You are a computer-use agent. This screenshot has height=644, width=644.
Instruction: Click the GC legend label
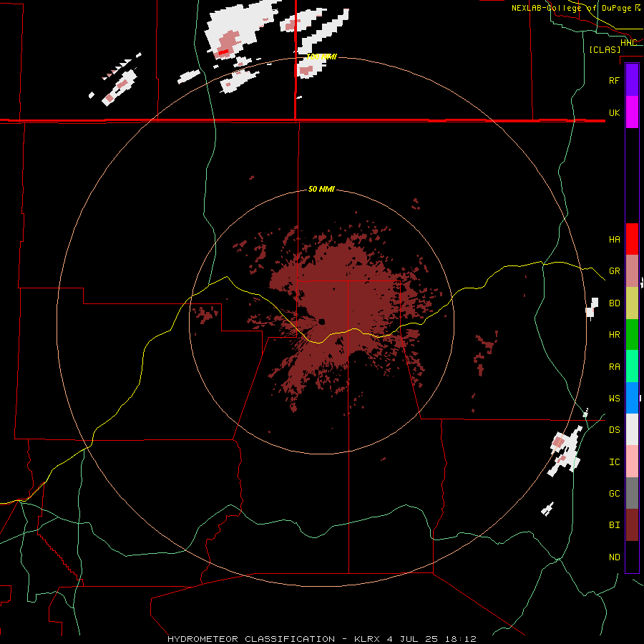pos(614,494)
